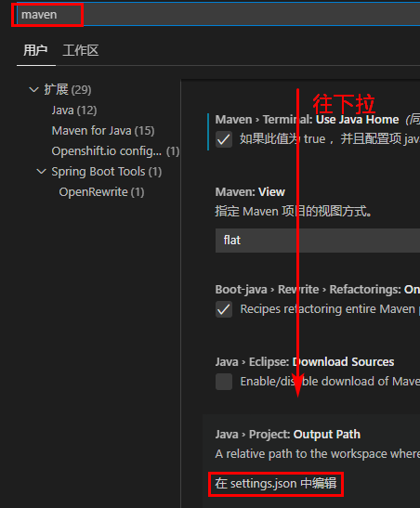This screenshot has width=420, height=508.
Task: Open Openshift.io config settings category
Action: tap(115, 151)
